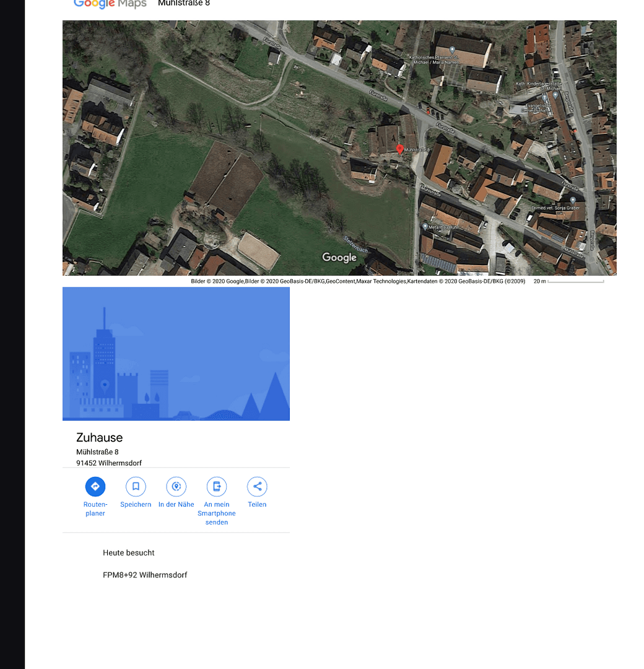Open the blue place header image

(x=176, y=354)
